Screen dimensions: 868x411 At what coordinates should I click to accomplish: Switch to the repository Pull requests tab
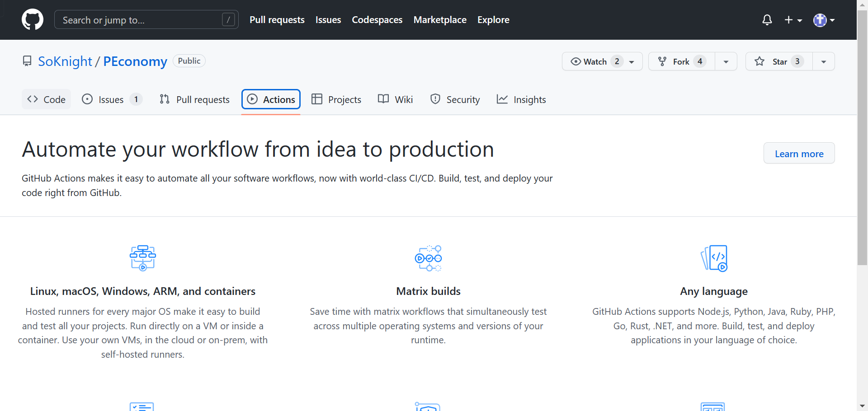194,99
